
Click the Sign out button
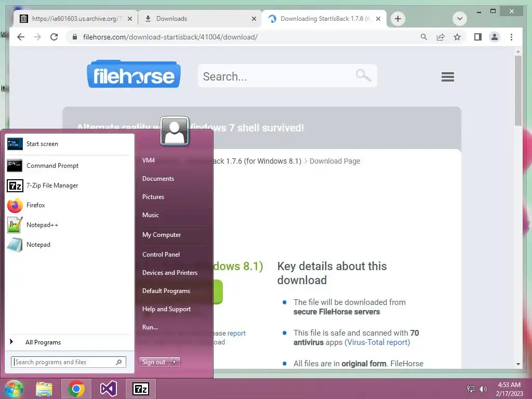click(154, 362)
